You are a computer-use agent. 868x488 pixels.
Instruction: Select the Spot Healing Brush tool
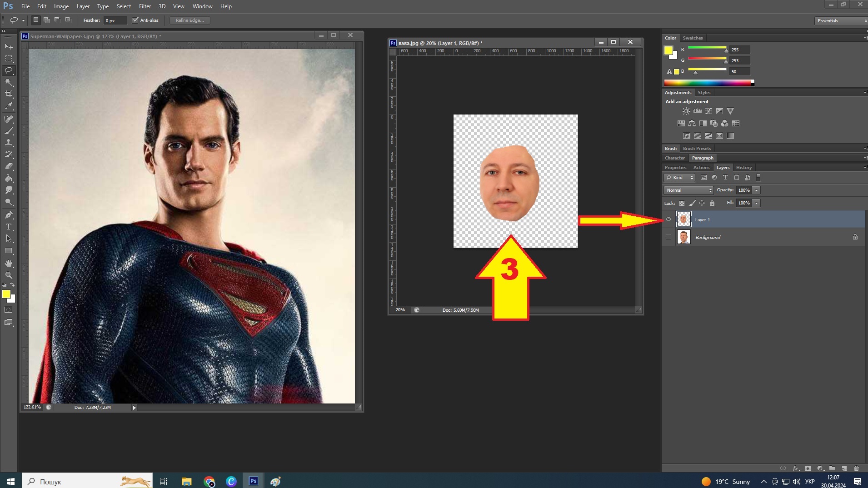click(x=9, y=119)
